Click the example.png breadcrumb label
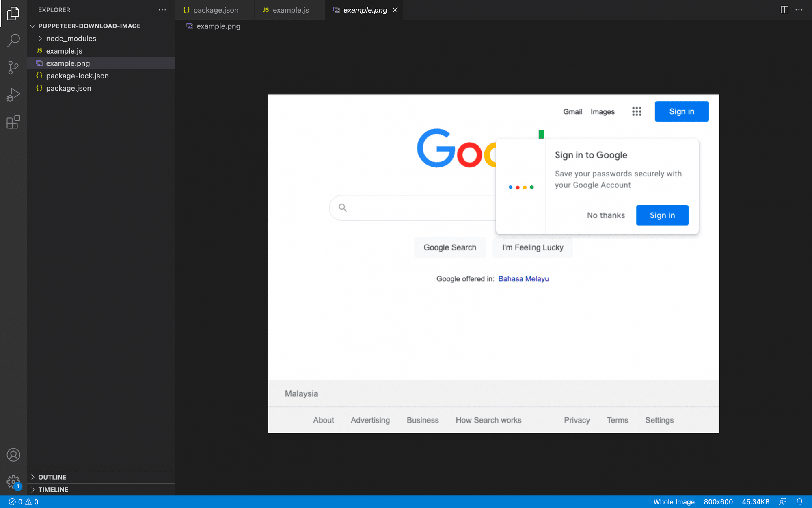Viewport: 812px width, 508px height. pos(218,26)
